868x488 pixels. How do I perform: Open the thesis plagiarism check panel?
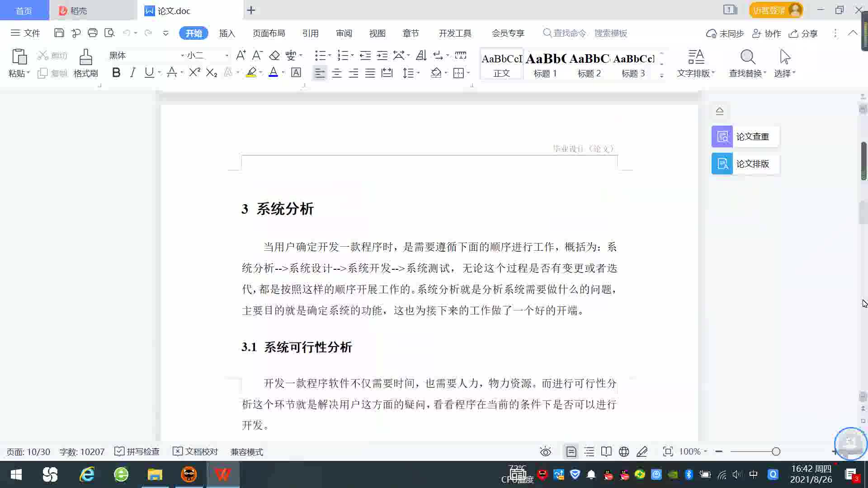[x=745, y=136]
